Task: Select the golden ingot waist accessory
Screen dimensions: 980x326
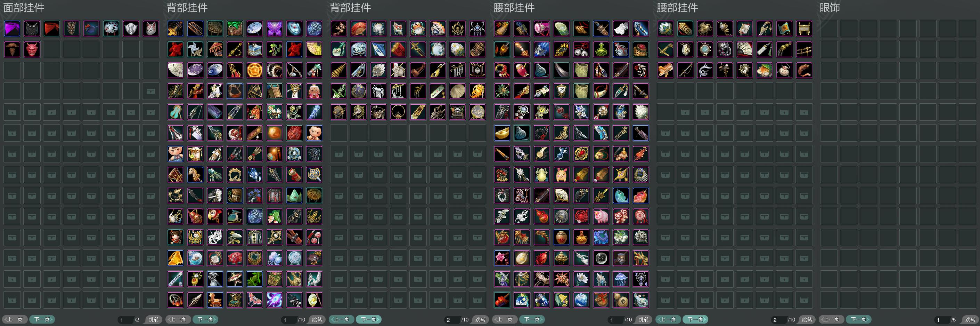Action: click(x=502, y=133)
